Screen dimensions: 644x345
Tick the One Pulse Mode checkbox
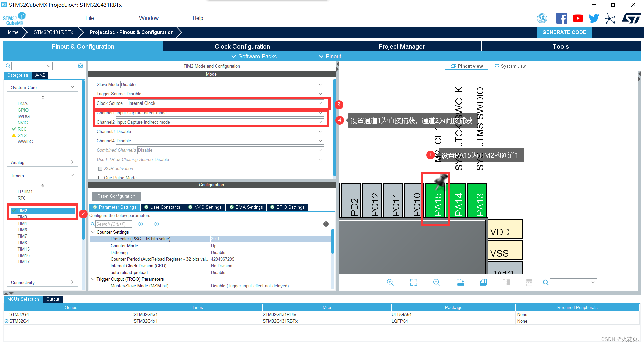tap(100, 178)
